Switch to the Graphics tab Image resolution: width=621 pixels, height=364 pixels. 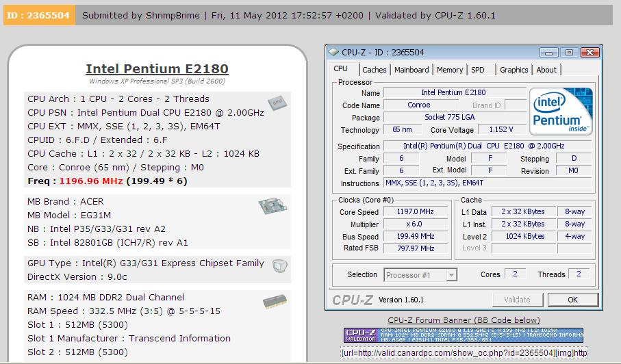[514, 70]
